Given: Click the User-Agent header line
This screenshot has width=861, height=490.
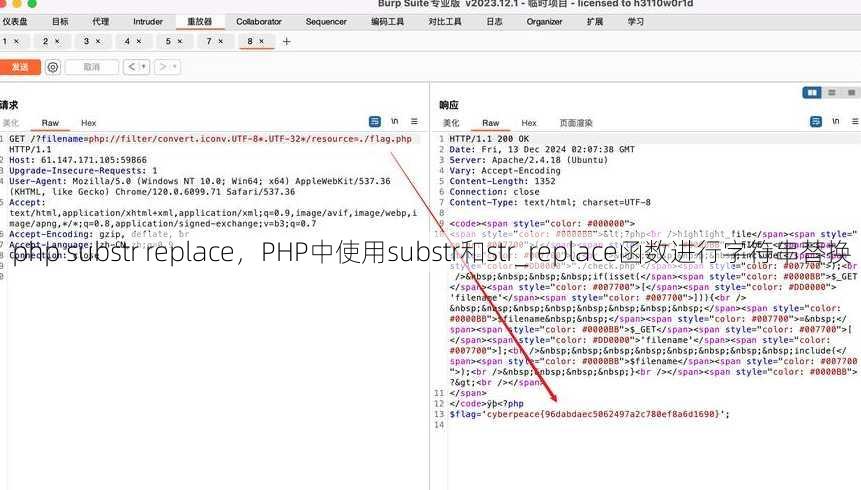Looking at the screenshot, I should tap(200, 186).
